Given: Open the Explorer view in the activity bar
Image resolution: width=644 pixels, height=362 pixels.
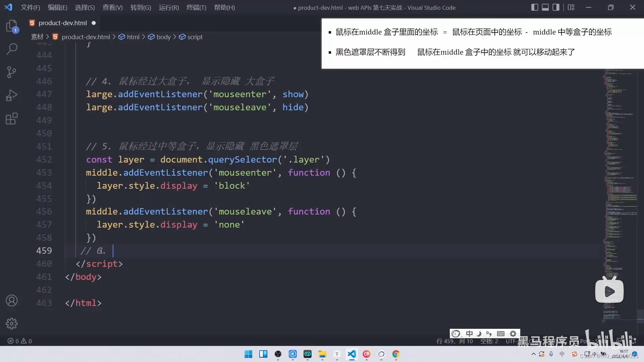Looking at the screenshot, I should click(x=12, y=26).
